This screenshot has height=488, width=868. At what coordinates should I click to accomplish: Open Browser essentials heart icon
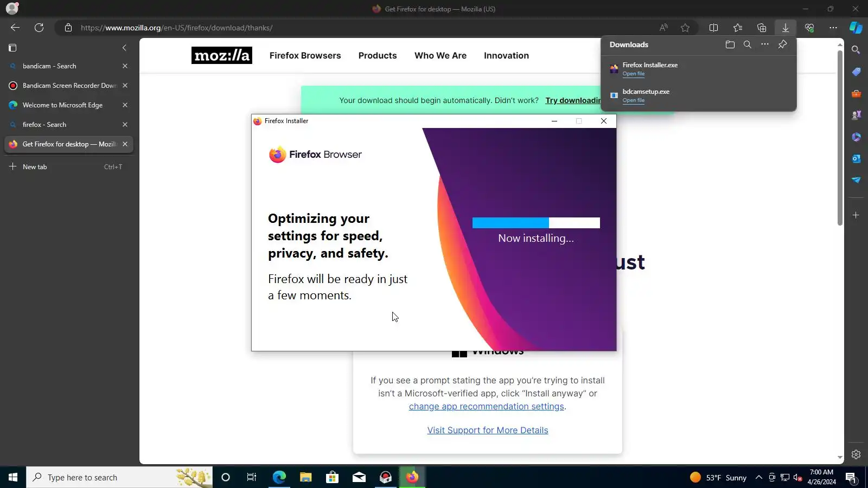pos(809,28)
